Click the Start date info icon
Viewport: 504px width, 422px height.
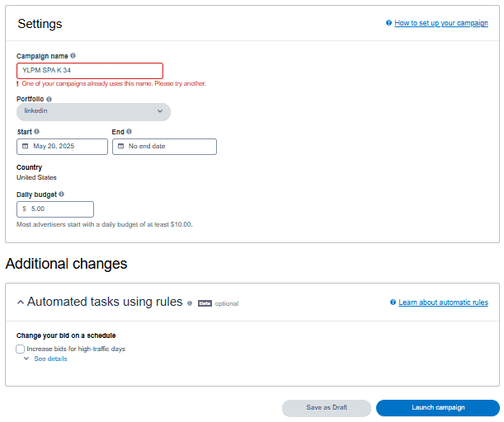[36, 131]
